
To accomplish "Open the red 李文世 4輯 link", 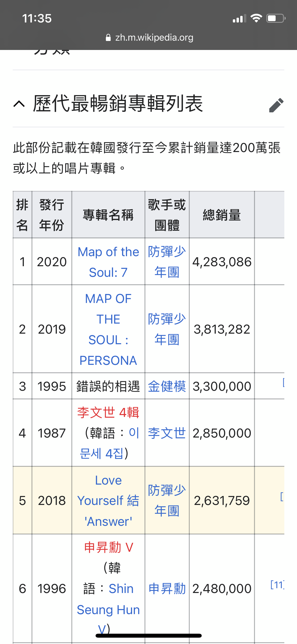I will (x=108, y=412).
